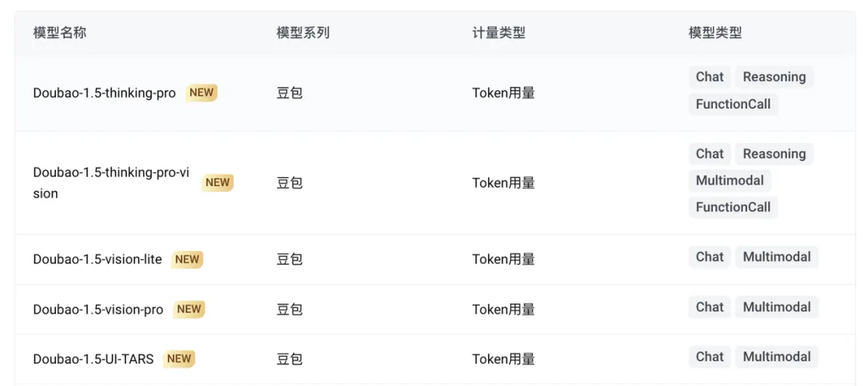This screenshot has width=864, height=386.
Task: Open the Doubao-1.5-vision-pro model entry
Action: (x=98, y=309)
